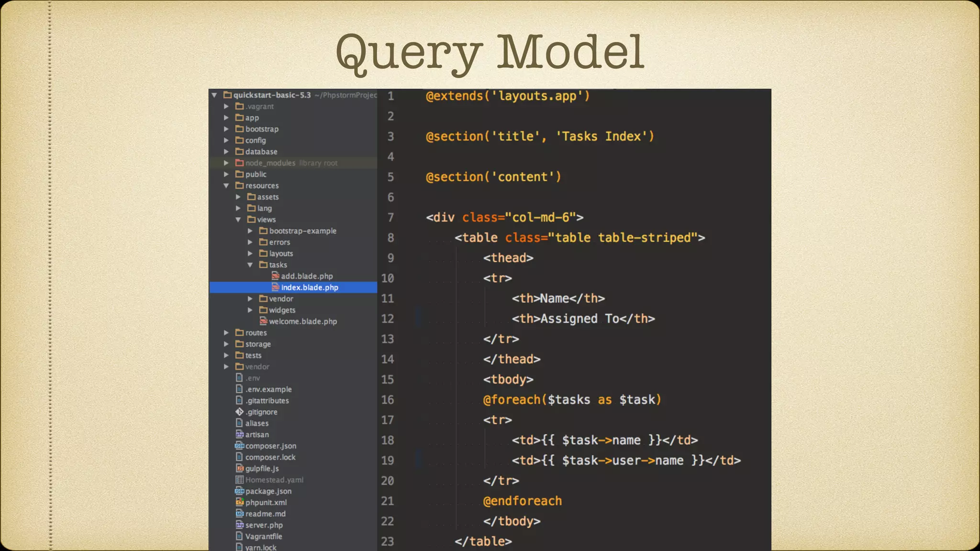The height and width of the screenshot is (551, 980).
Task: Click the .gitattributes file icon
Action: coord(240,400)
